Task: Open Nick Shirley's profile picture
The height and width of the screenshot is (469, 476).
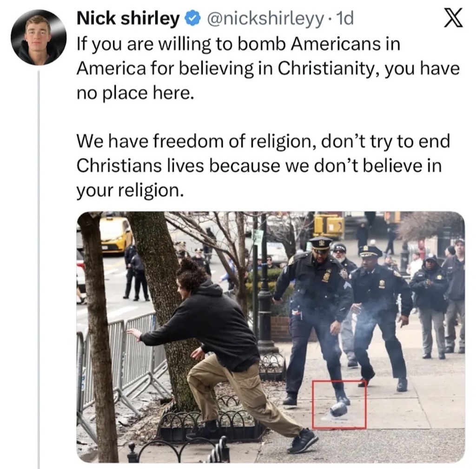Action: [39, 38]
